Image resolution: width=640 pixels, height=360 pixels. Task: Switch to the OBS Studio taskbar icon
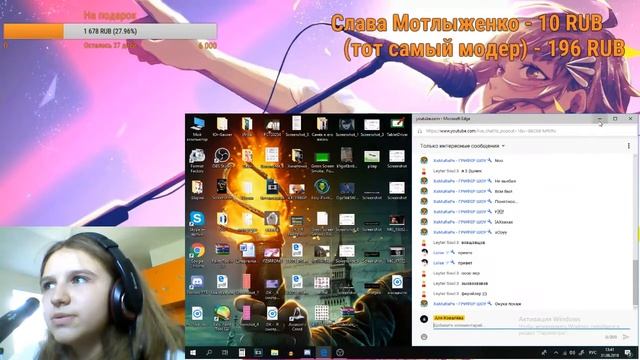point(340,353)
